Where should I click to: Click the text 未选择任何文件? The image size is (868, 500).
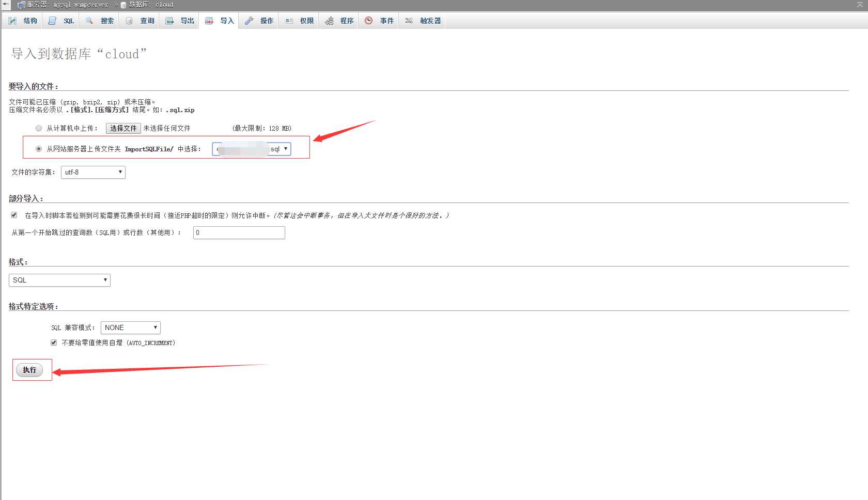(x=167, y=128)
